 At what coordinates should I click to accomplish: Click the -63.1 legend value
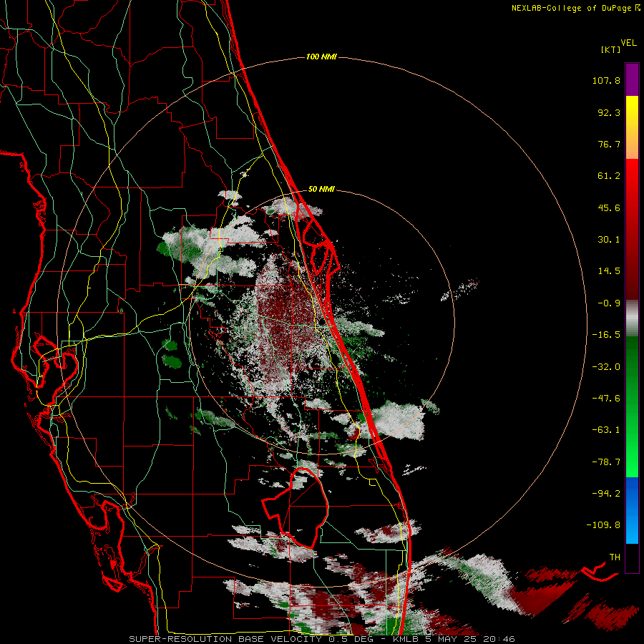tap(606, 430)
